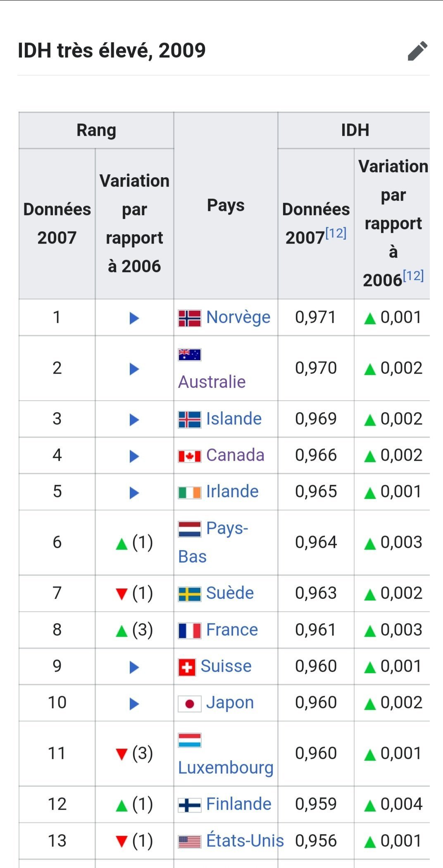Click the Luxembourg flag icon
Image resolution: width=443 pixels, height=868 pixels.
point(190,740)
